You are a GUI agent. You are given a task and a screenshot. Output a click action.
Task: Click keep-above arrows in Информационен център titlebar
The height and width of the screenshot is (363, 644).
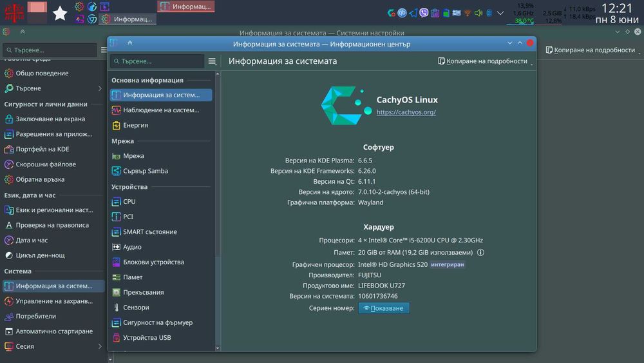[x=130, y=43]
